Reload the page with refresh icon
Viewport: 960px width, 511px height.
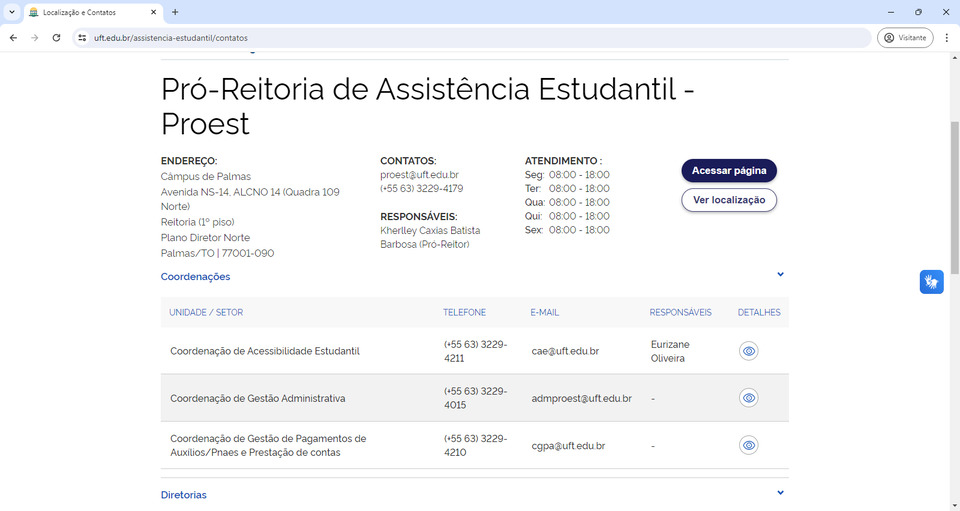[x=57, y=38]
